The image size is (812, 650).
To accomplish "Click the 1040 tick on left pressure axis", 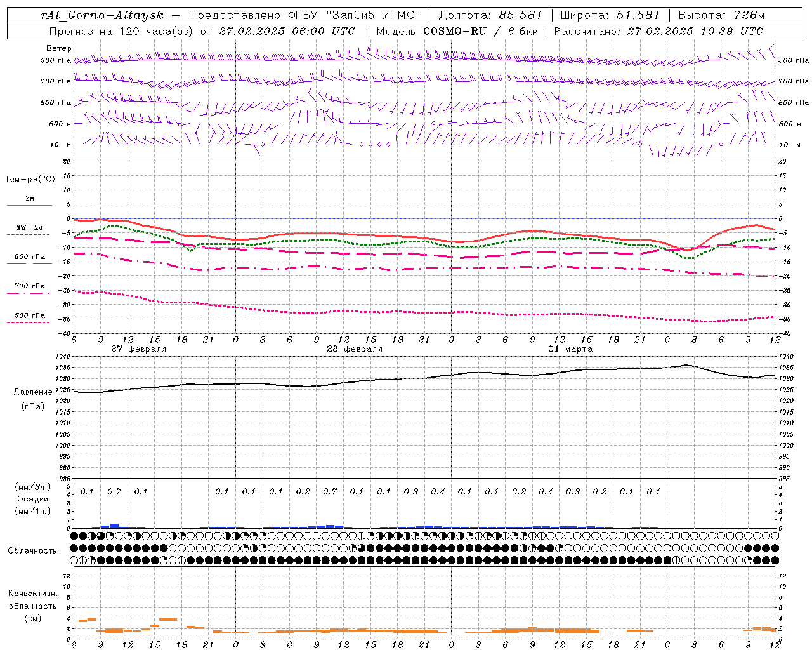I will [65, 357].
